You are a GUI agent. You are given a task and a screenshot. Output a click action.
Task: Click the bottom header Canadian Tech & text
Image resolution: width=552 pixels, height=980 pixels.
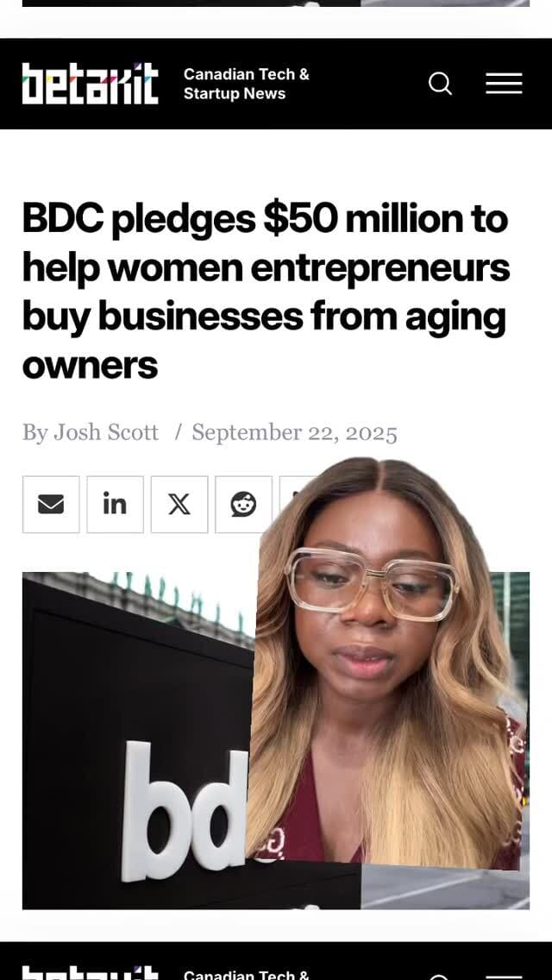click(247, 974)
